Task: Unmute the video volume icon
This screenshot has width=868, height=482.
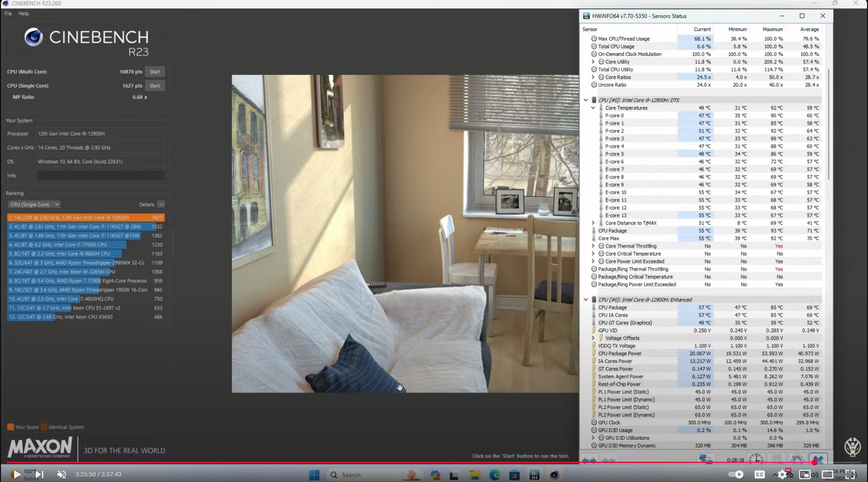Action: (62, 474)
